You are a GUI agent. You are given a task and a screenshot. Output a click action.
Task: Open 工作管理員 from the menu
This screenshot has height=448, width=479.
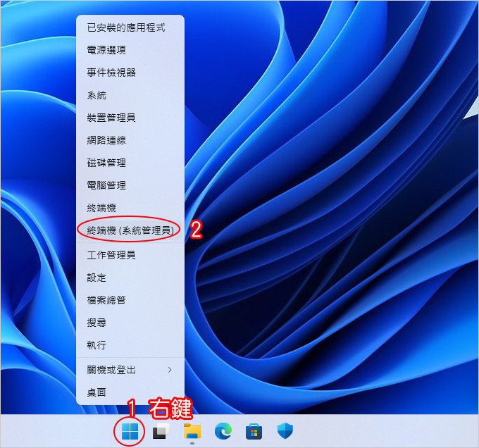130,255
